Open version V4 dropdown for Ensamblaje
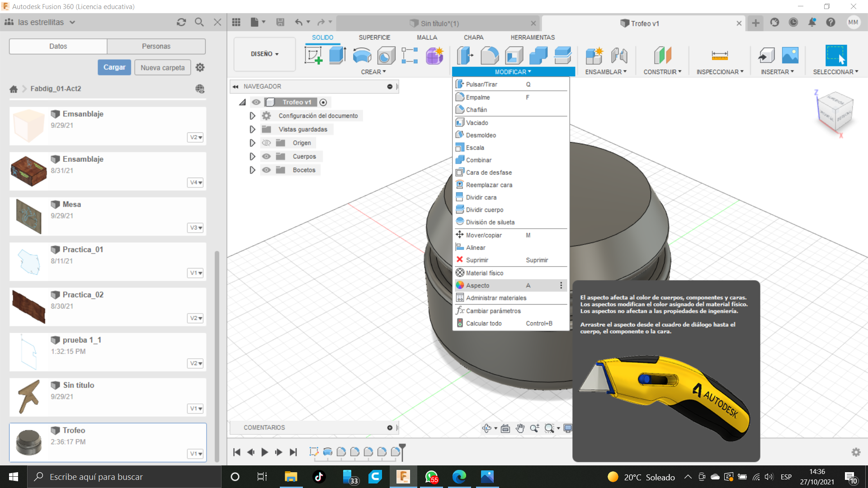 [x=196, y=183]
